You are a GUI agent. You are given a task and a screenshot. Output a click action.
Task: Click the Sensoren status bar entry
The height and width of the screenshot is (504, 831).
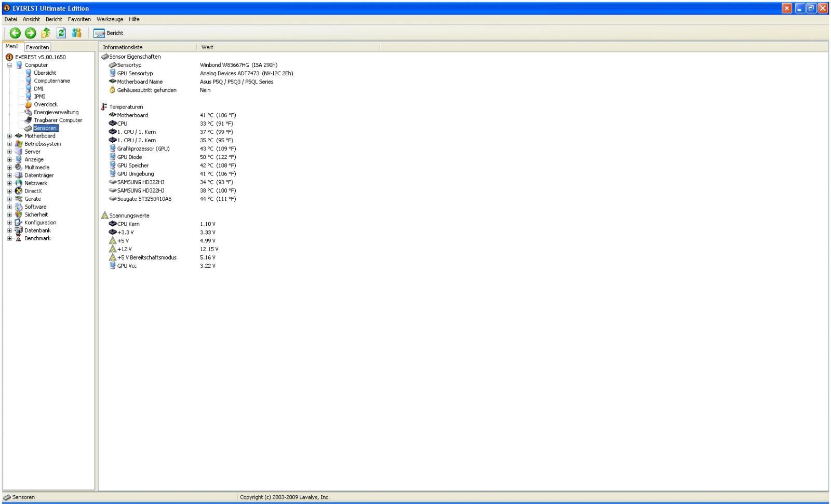coord(19,497)
